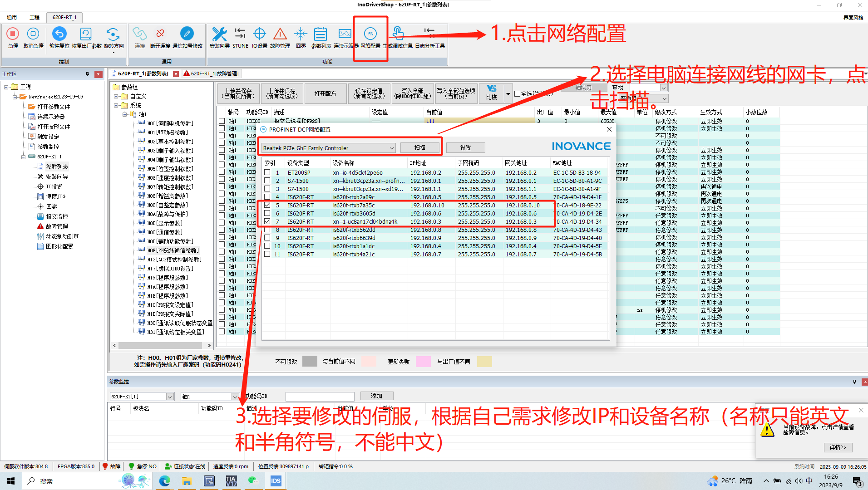The width and height of the screenshot is (868, 490).
Task: Click the 急停 emergency stop icon
Action: click(x=13, y=34)
